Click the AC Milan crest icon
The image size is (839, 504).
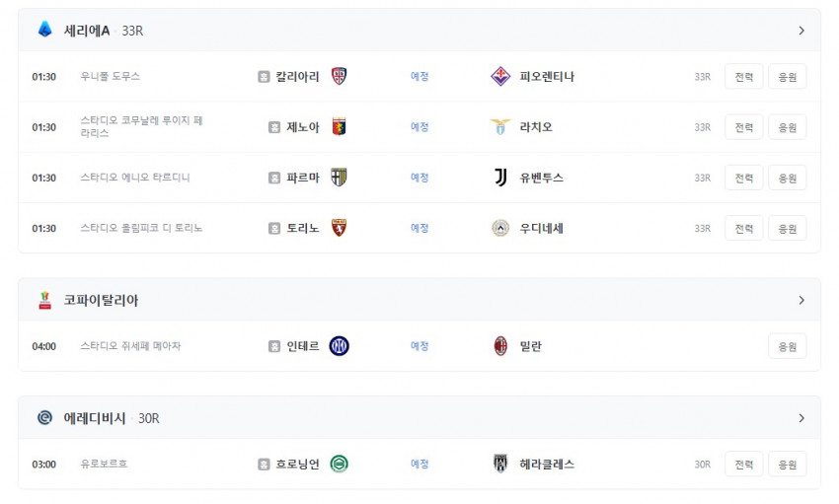[x=500, y=346]
